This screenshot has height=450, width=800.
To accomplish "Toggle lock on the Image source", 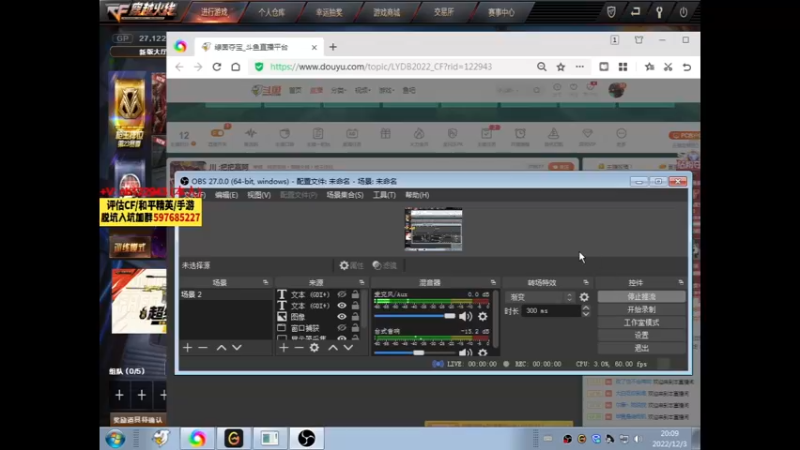I will pos(355,317).
